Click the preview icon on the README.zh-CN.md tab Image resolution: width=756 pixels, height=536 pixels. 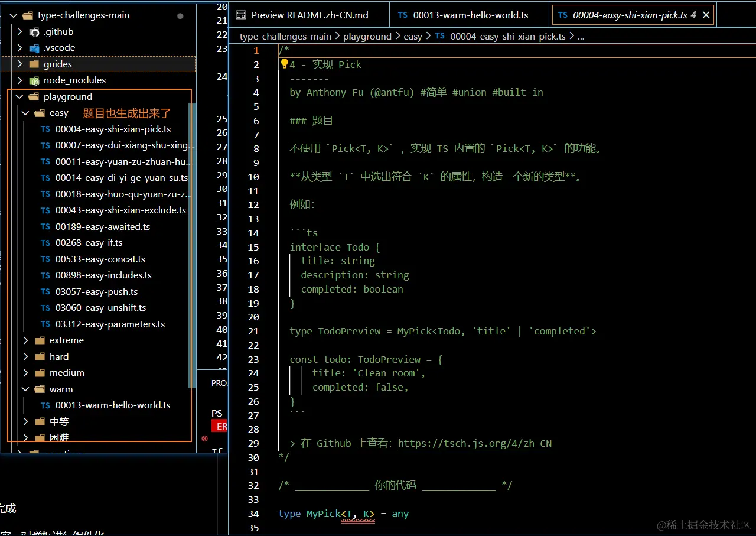[240, 15]
